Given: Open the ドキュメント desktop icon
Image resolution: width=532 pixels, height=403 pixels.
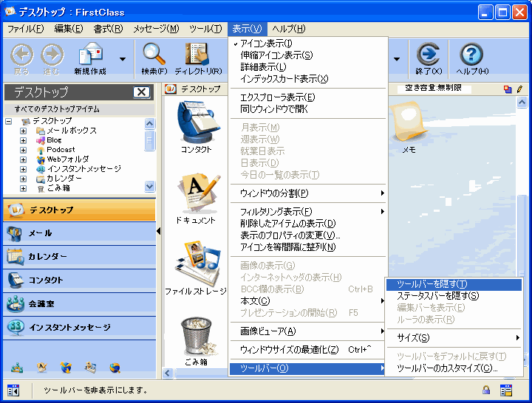Looking at the screenshot, I should click(196, 194).
